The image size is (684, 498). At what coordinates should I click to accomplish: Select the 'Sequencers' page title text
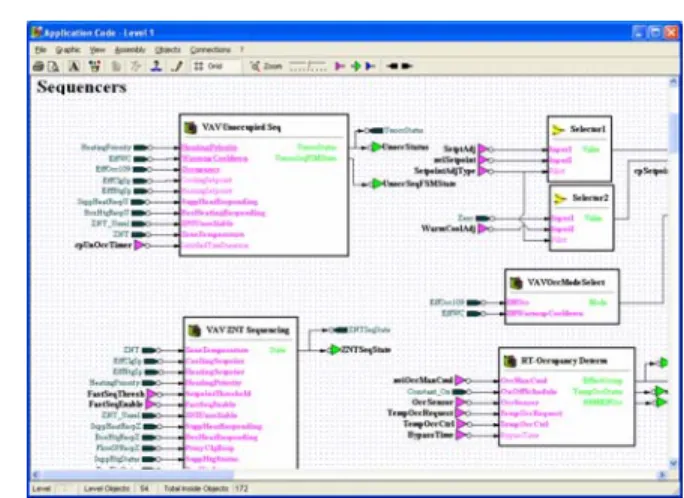82,87
